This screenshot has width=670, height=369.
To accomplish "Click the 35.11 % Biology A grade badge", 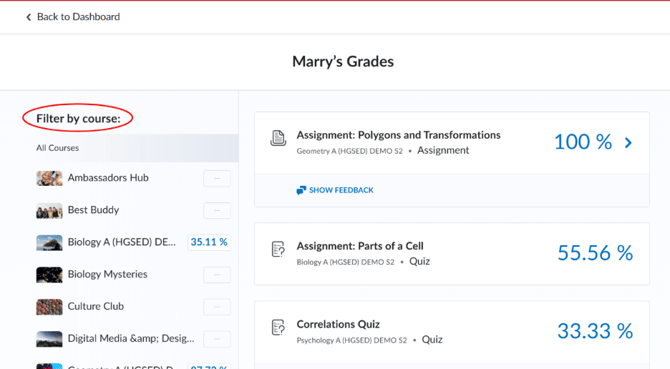I will coord(209,242).
